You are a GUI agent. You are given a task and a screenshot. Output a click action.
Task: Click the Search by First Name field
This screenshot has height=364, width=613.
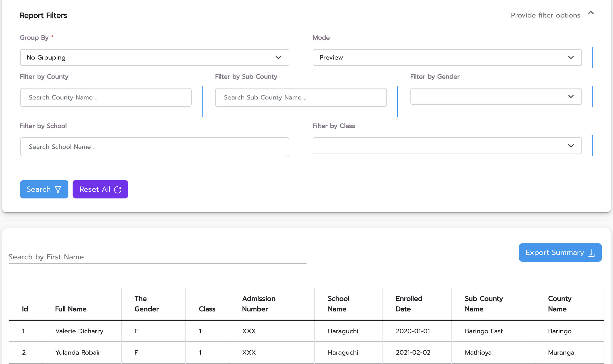[157, 257]
